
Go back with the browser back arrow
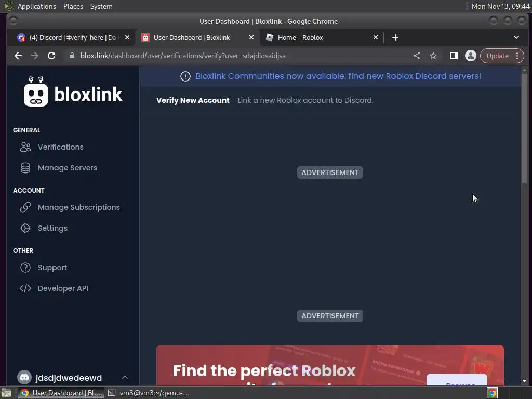click(18, 56)
